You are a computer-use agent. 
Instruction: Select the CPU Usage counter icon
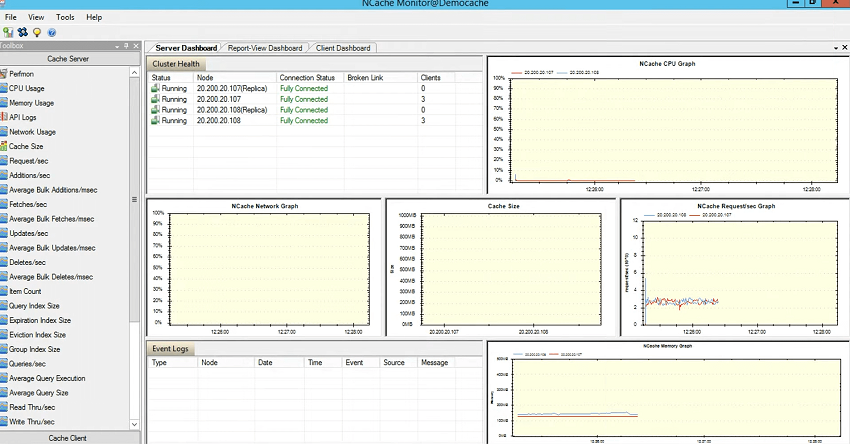[3, 88]
